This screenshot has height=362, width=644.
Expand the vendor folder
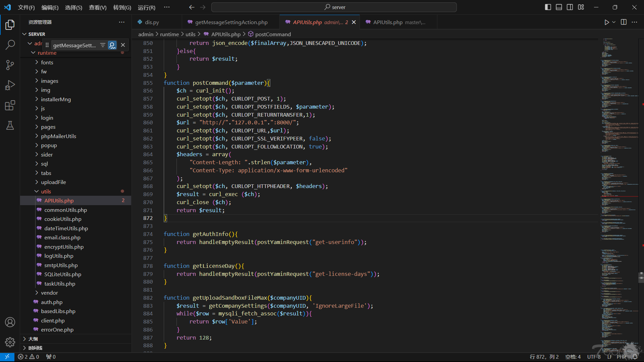(x=49, y=293)
